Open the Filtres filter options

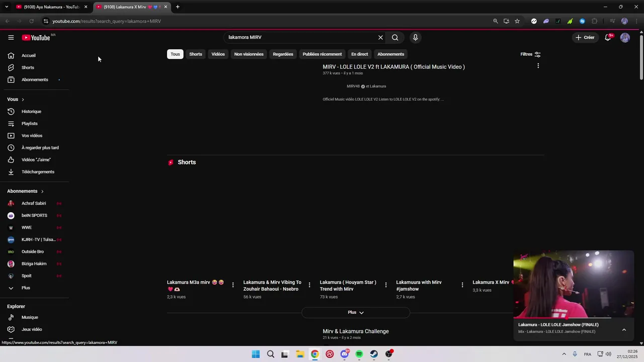(x=530, y=54)
